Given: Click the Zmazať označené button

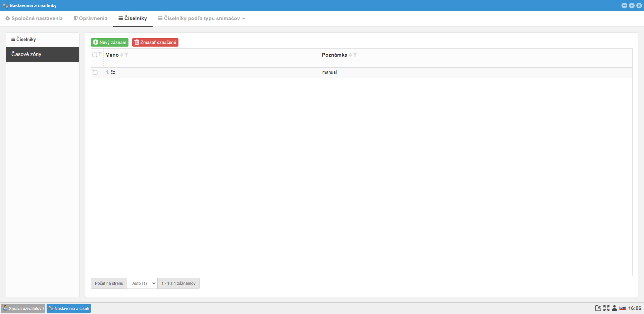Looking at the screenshot, I should click(155, 43).
